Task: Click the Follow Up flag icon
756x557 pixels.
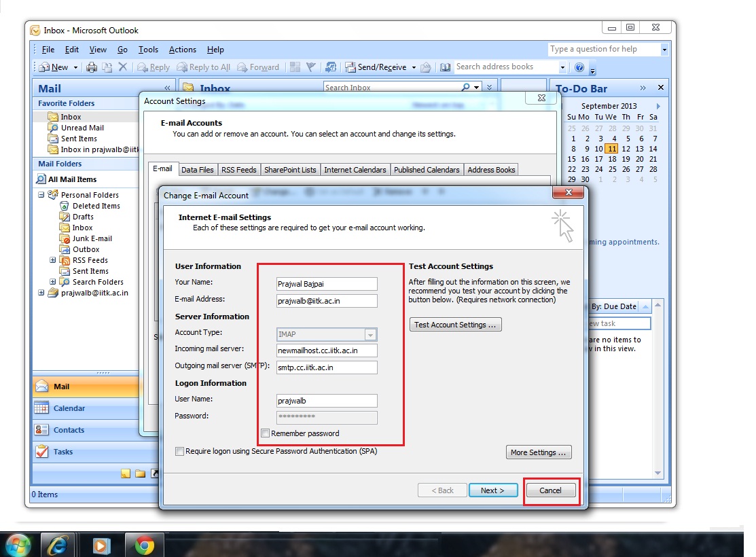Action: pyautogui.click(x=311, y=67)
